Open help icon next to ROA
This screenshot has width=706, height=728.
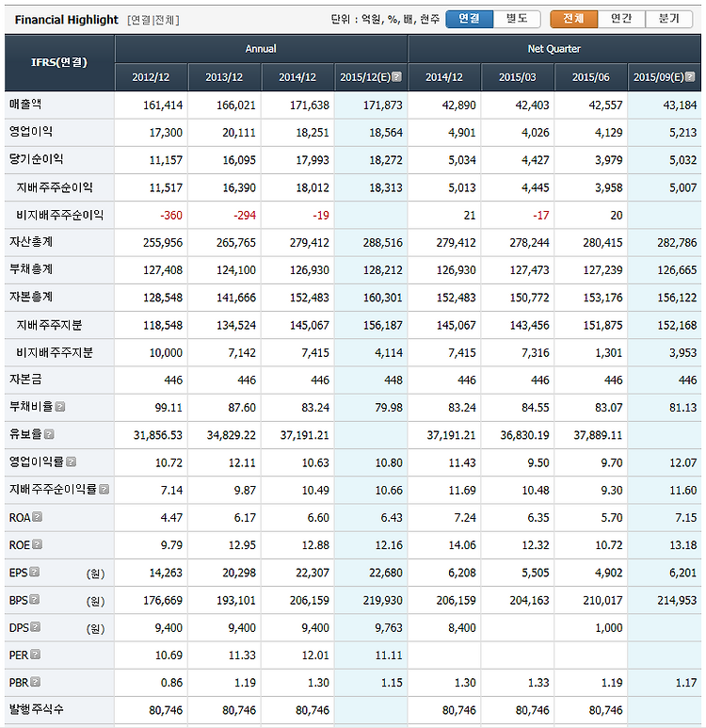click(37, 516)
